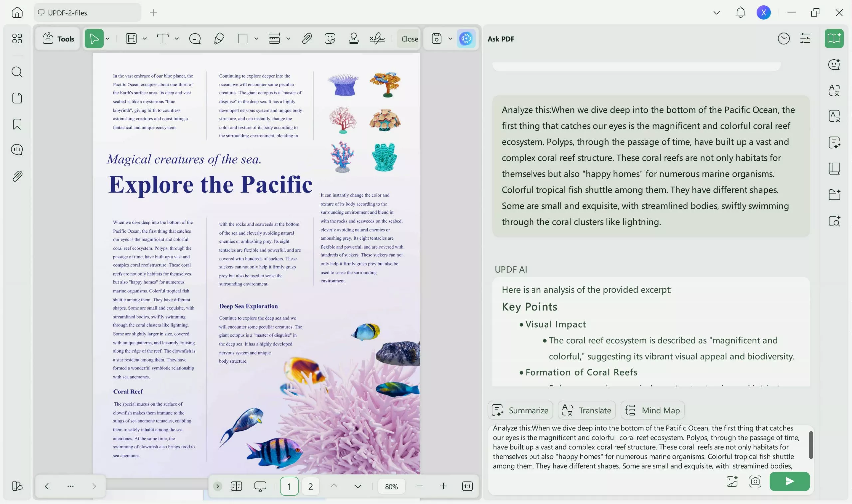Click the Summarize button
852x504 pixels.
520,410
